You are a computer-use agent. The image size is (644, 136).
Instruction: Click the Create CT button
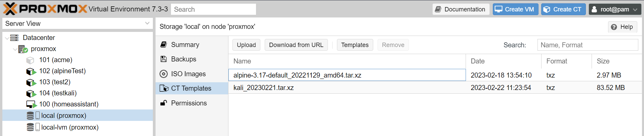[x=563, y=9]
